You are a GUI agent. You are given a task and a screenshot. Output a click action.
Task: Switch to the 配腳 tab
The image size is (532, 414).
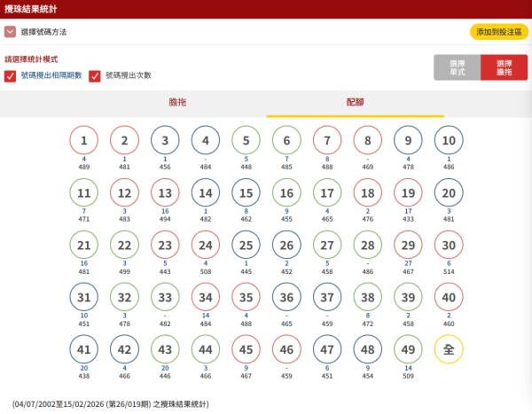click(355, 102)
